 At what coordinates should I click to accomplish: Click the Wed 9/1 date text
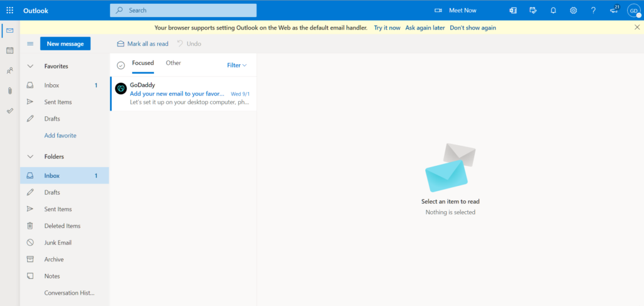tap(240, 94)
